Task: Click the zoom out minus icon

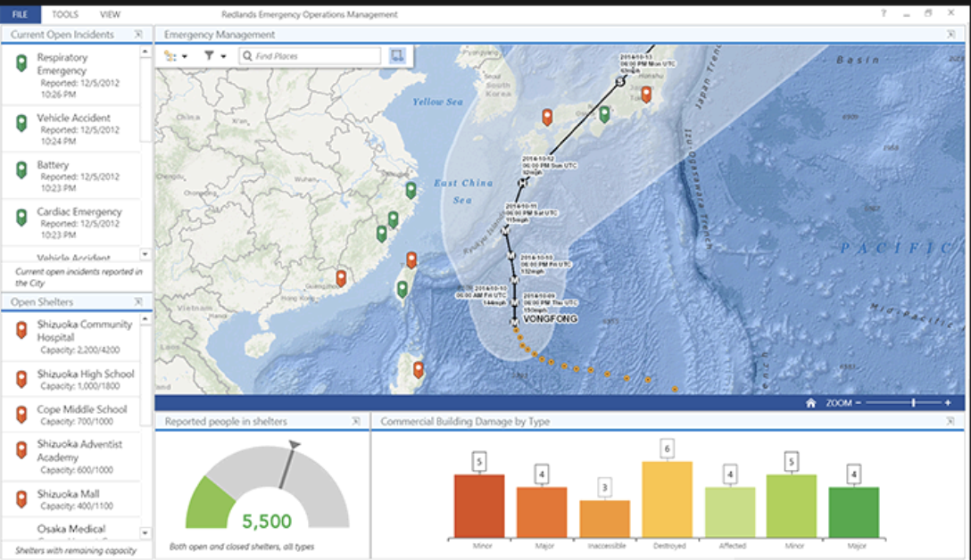Action: pyautogui.click(x=859, y=403)
